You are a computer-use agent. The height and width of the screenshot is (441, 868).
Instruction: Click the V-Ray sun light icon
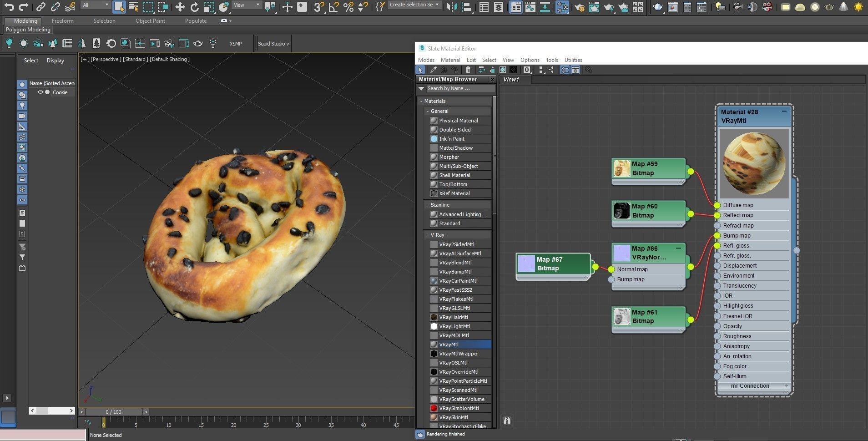(x=858, y=6)
